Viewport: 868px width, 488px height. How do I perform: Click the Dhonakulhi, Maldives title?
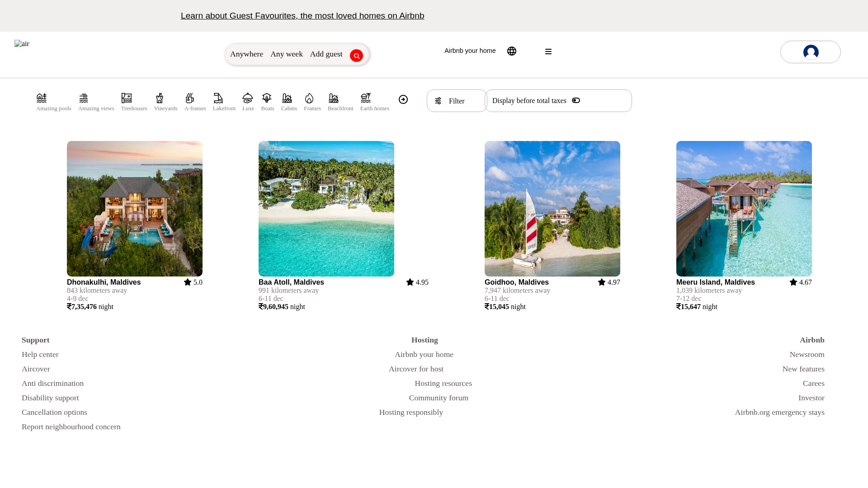[x=104, y=282]
